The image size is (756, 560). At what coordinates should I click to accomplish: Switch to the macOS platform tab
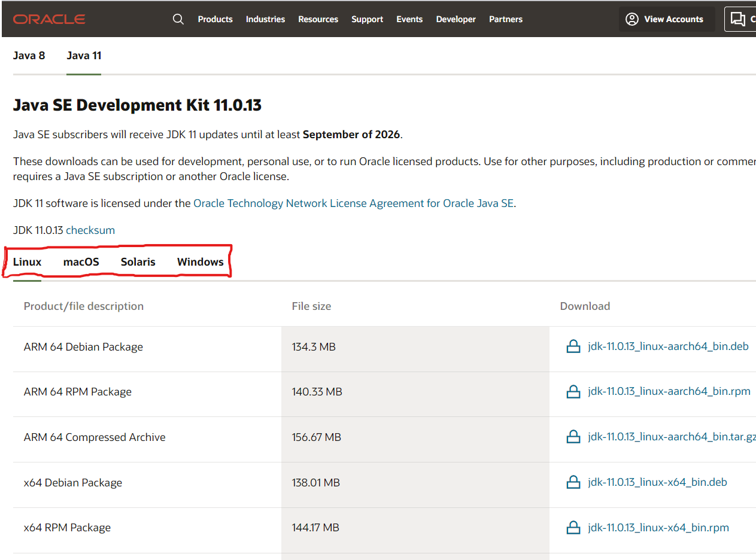pos(81,261)
